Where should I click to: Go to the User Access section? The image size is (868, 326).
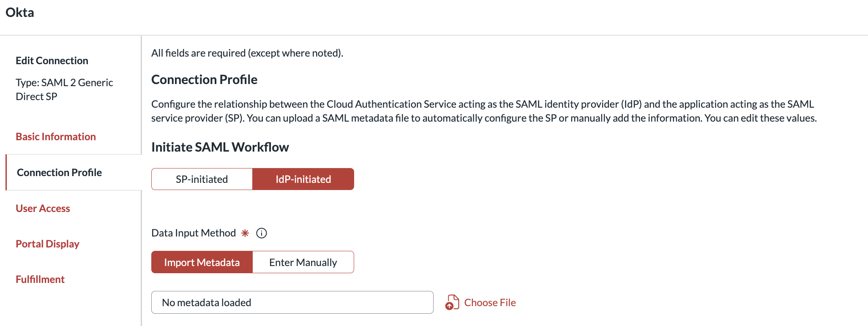coord(43,208)
